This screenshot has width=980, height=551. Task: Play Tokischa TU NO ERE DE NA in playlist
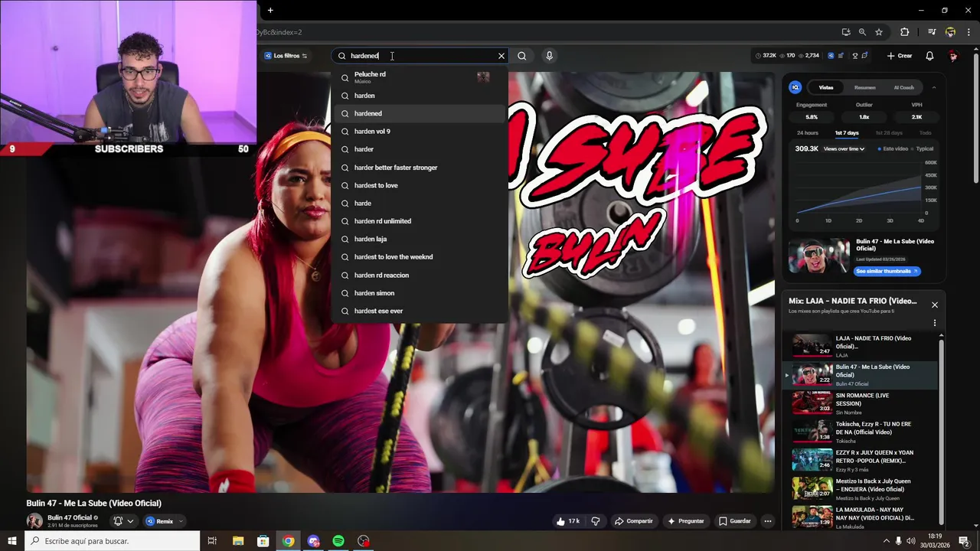[861, 432]
